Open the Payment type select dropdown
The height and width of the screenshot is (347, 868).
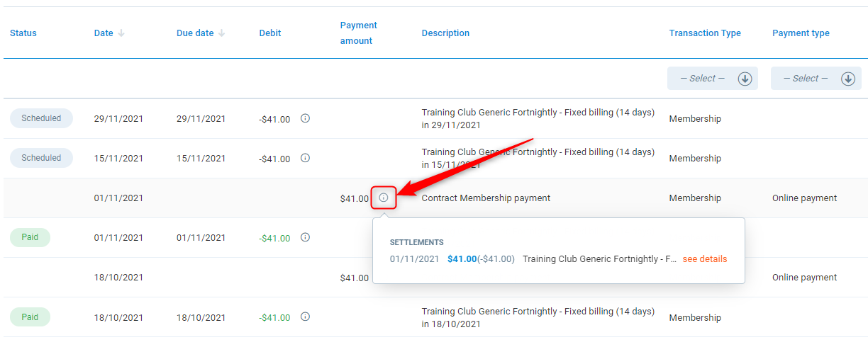(x=816, y=79)
